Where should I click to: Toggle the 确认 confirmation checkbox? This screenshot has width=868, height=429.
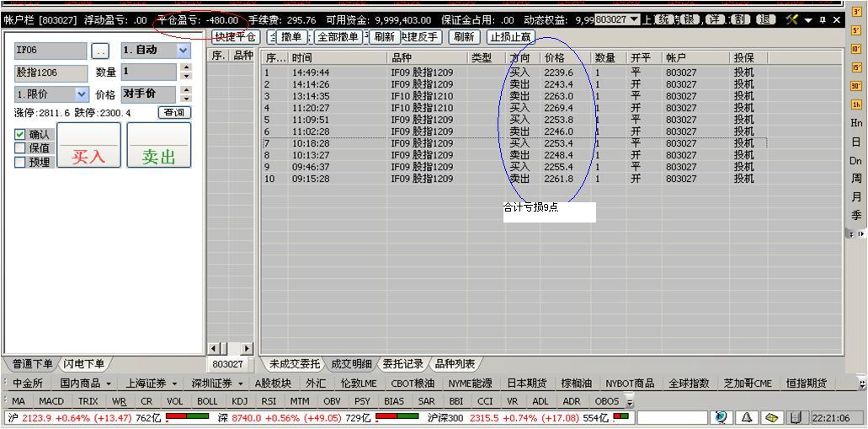pos(20,134)
